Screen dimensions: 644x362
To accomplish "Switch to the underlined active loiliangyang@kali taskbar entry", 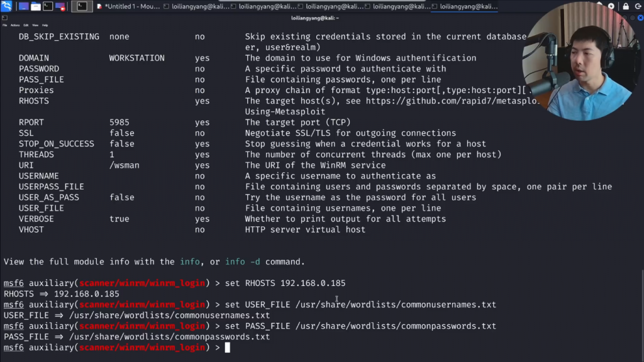I will click(x=464, y=6).
